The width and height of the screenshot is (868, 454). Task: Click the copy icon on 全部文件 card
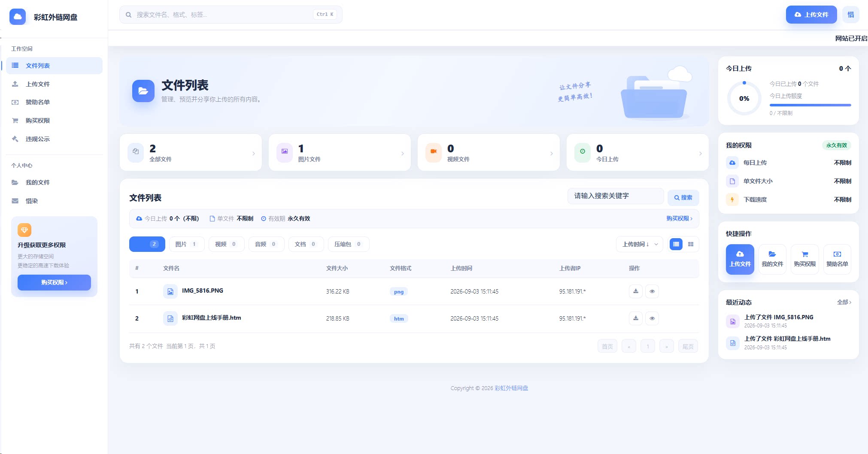pyautogui.click(x=136, y=152)
